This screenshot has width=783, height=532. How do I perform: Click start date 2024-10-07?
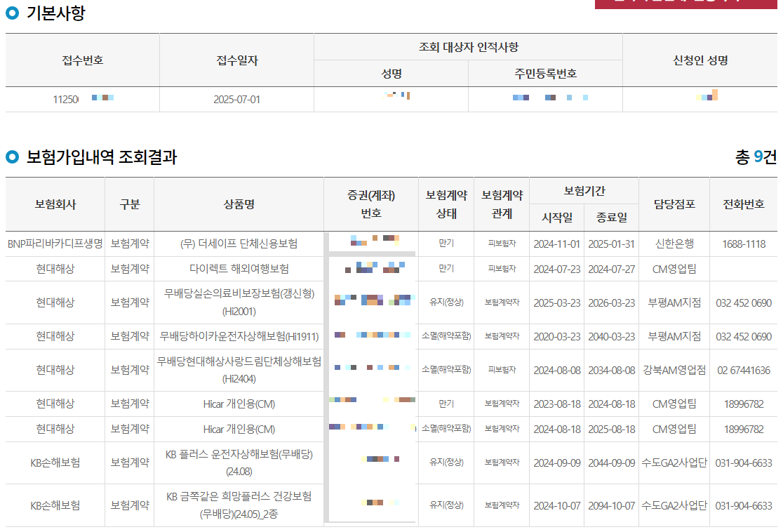coord(557,505)
